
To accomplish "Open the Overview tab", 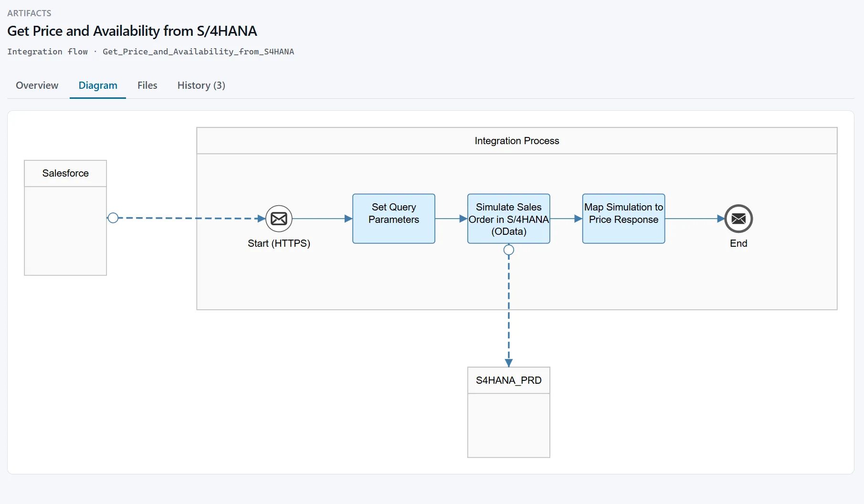I will point(37,85).
